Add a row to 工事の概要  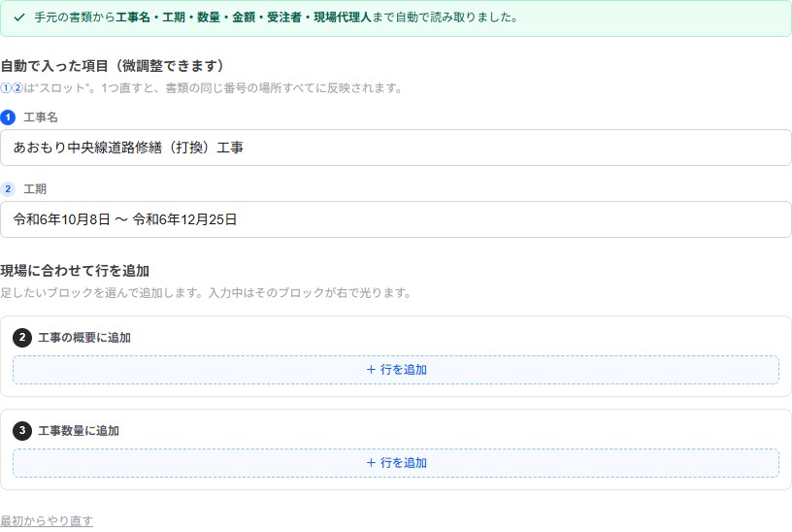(x=395, y=370)
